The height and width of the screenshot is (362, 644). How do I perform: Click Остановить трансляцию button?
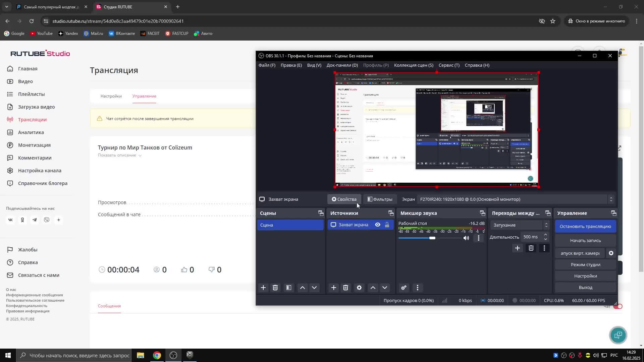pos(585,226)
